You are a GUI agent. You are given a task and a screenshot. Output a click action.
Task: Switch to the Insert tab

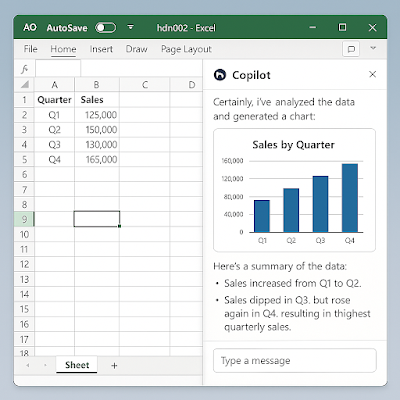tap(101, 49)
